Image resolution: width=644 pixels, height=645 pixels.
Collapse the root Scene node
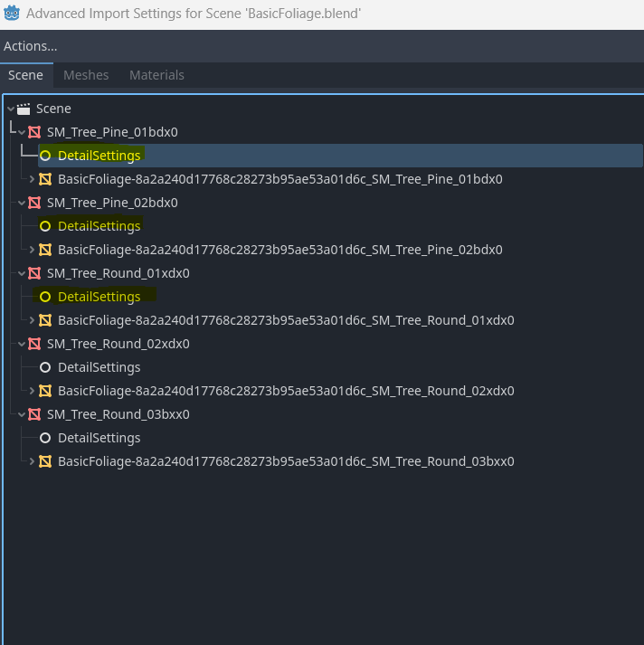coord(11,109)
